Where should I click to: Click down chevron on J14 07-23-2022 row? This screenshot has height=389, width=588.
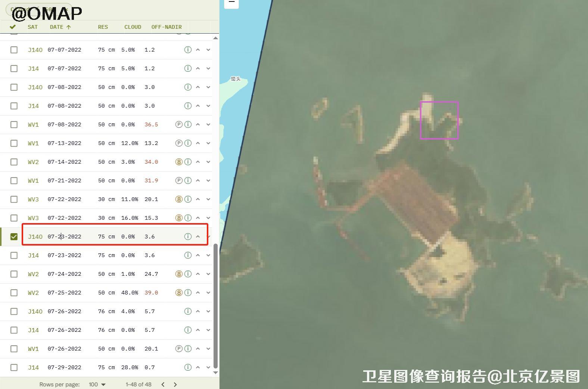click(208, 255)
